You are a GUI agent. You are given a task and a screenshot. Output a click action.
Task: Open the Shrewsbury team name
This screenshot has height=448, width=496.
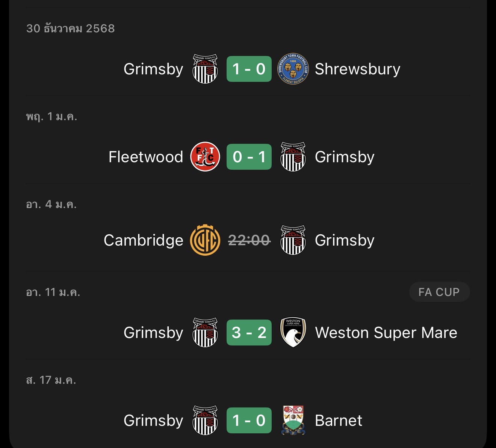pos(357,69)
